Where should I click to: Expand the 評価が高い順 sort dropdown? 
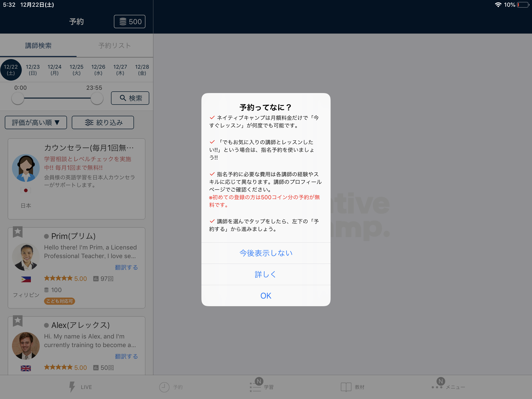click(x=36, y=122)
